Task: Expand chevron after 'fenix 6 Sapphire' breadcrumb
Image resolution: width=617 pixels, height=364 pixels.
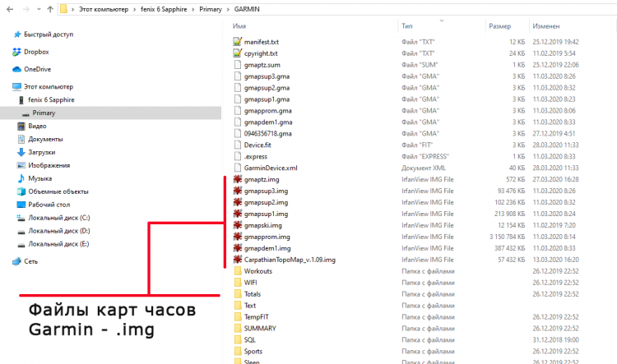Action: click(x=193, y=9)
